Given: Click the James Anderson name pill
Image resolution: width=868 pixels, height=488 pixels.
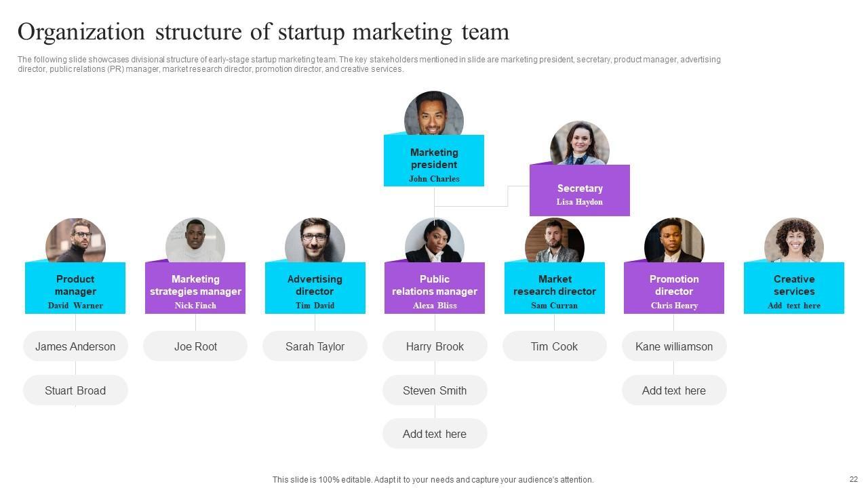Looking at the screenshot, I should (x=75, y=346).
